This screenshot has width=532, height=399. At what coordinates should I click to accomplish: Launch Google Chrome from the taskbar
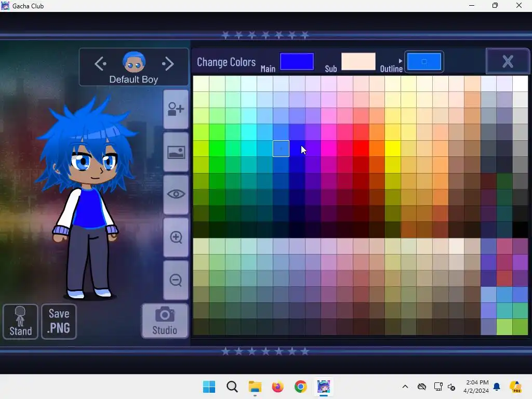[x=300, y=387]
